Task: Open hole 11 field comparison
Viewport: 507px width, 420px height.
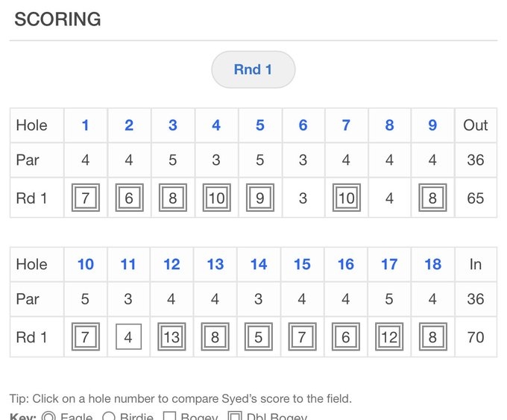Action: coord(129,264)
